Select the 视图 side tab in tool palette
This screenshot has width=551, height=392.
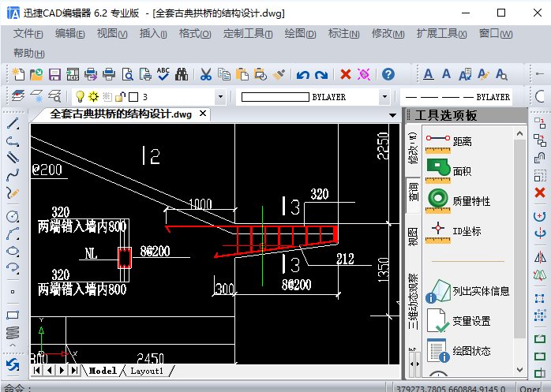[x=414, y=236]
